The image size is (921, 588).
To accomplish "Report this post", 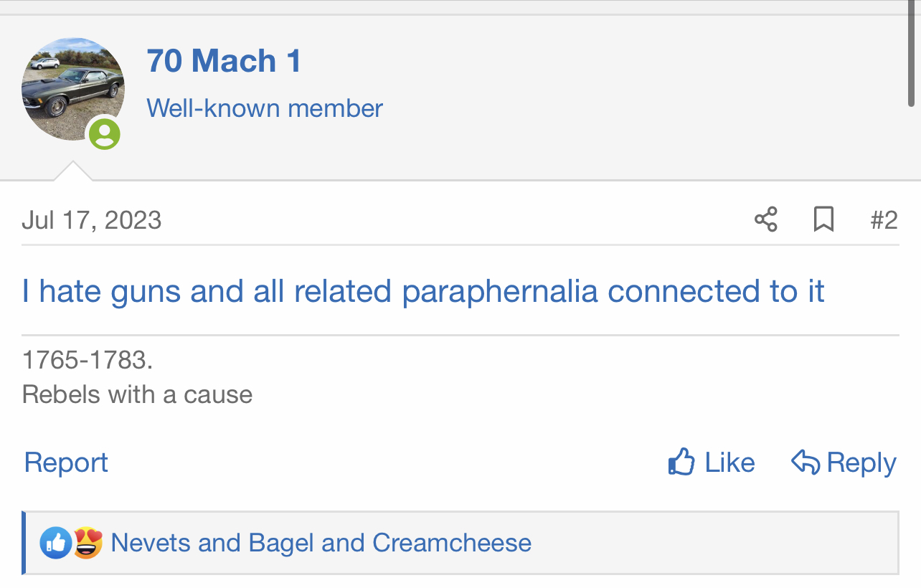I will [x=66, y=463].
